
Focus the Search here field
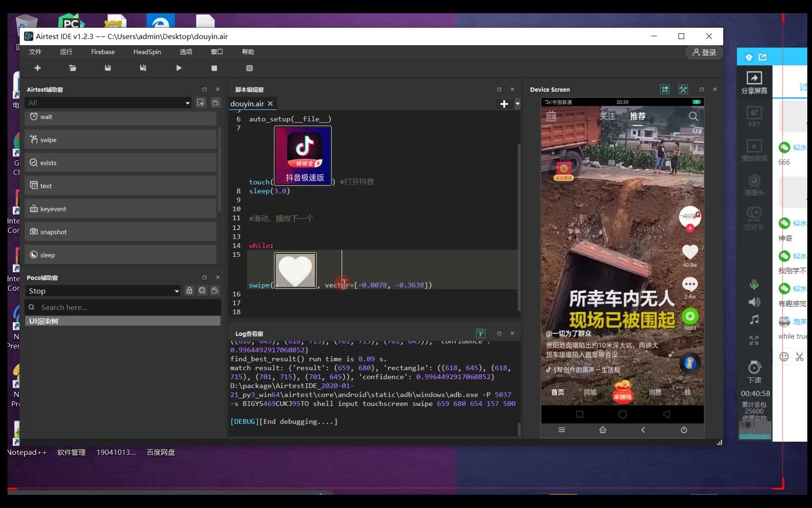(x=123, y=307)
